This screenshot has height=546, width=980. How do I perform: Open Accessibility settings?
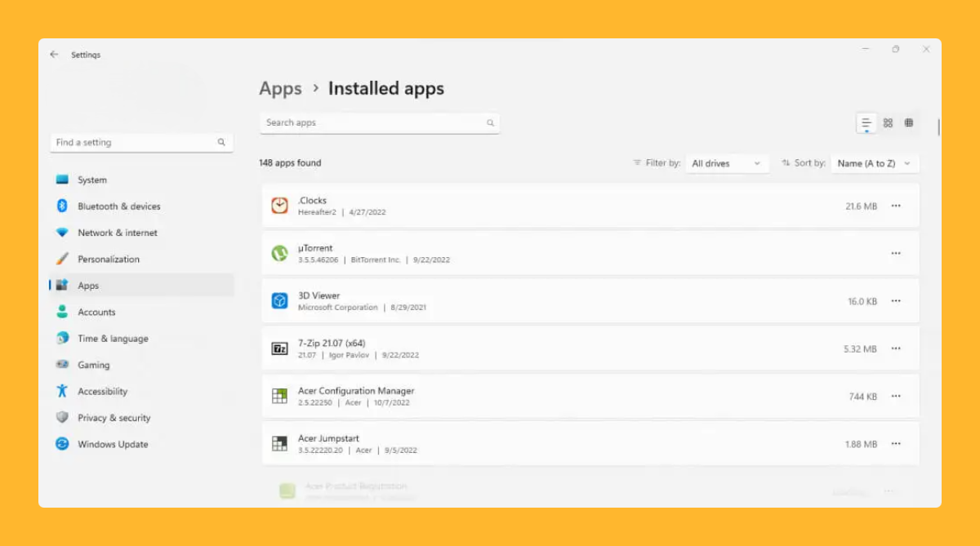click(x=141, y=391)
